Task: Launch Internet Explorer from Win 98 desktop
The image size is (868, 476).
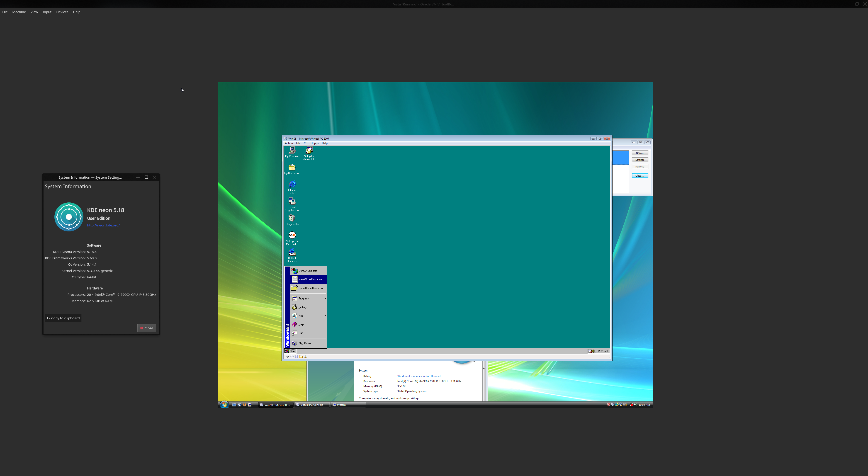Action: coord(292,188)
